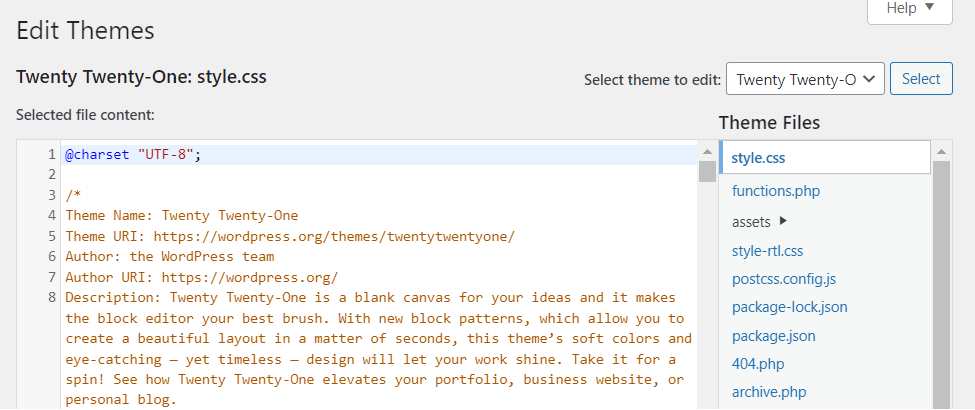Click the Selected file content label
This screenshot has height=410, width=975.
click(85, 114)
